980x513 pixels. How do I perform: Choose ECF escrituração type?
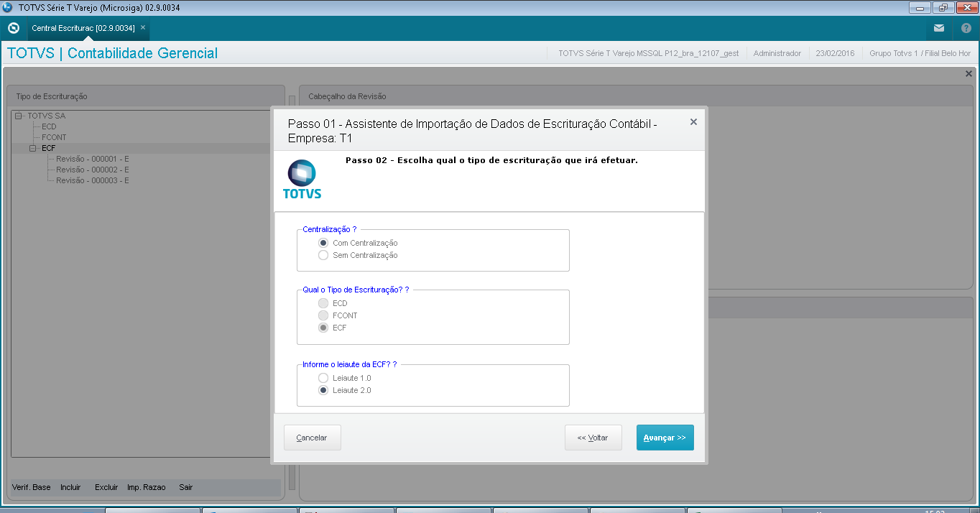tap(323, 328)
